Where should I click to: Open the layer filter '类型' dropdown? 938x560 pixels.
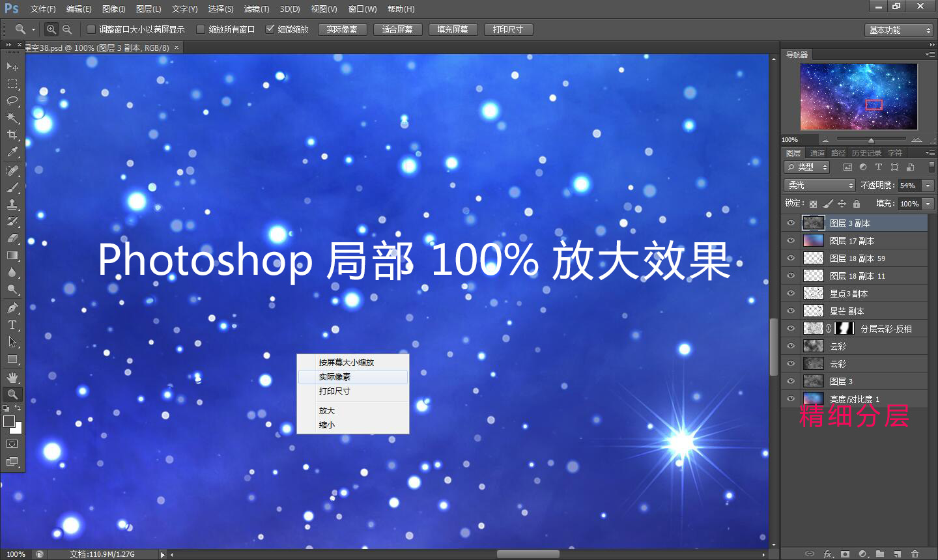coord(807,167)
